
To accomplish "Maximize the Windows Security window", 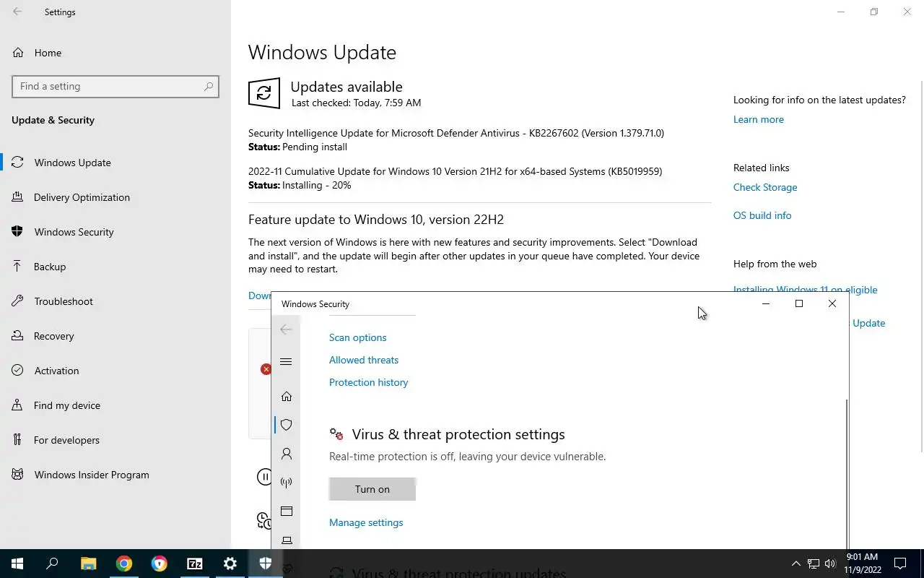I will 799,303.
